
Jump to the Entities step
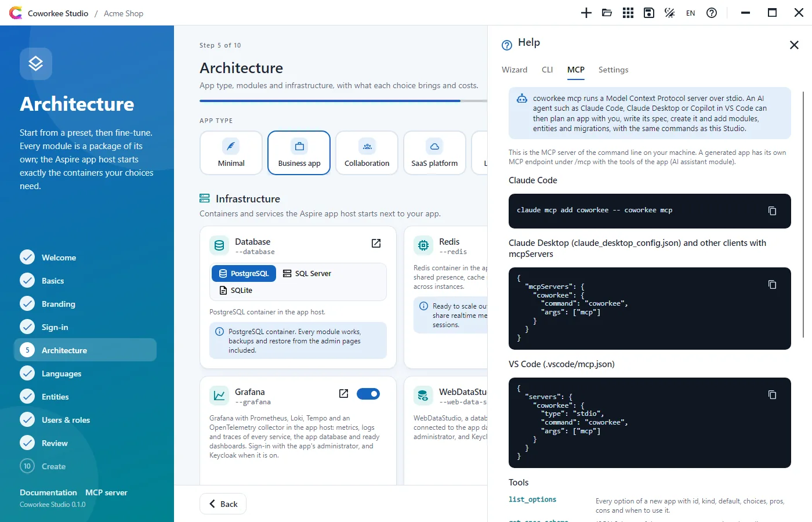[85, 397]
